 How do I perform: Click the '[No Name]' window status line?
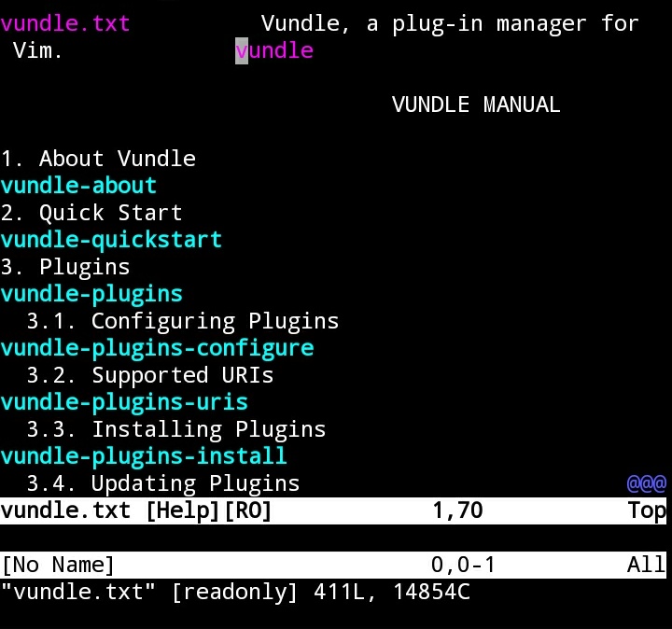tap(333, 565)
